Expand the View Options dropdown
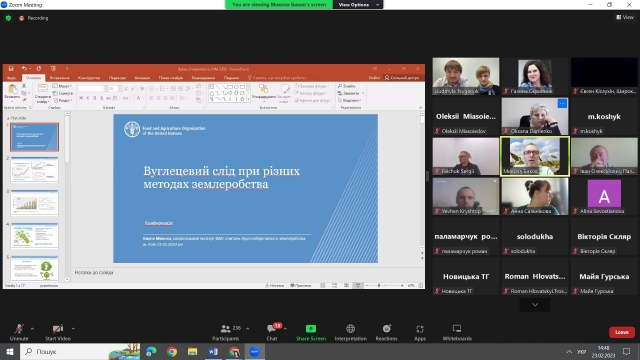 358,4
